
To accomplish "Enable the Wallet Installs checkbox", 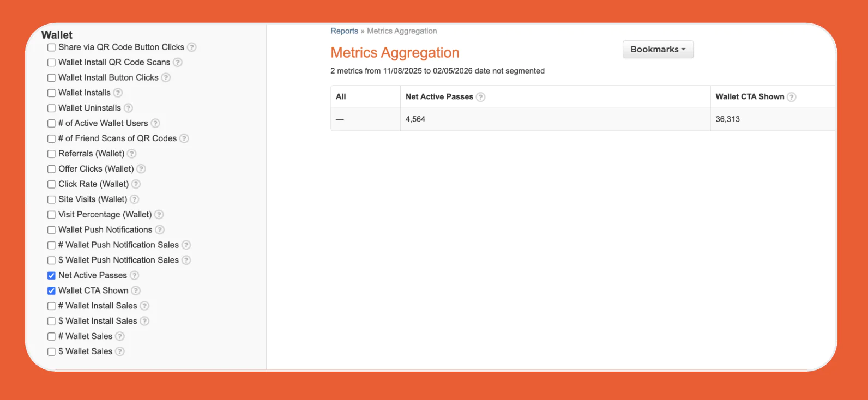I will 51,93.
